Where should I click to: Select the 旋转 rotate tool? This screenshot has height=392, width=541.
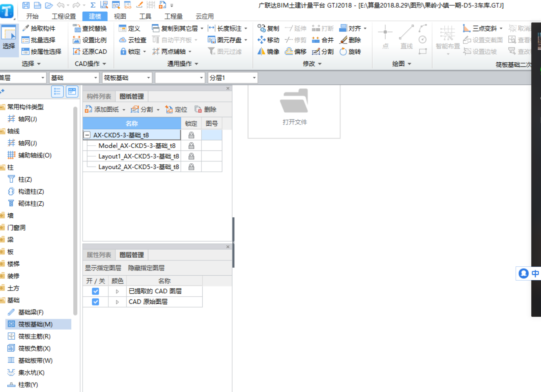coord(350,52)
